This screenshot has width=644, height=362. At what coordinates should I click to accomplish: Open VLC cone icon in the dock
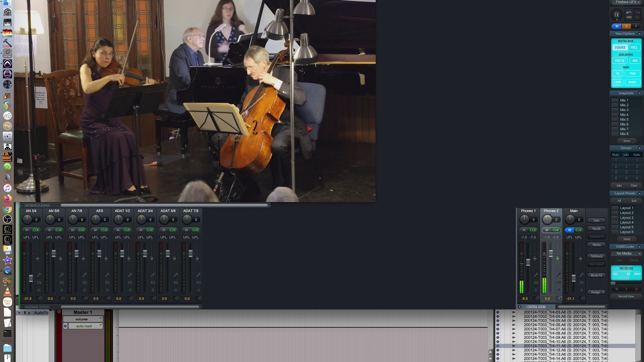[8, 292]
